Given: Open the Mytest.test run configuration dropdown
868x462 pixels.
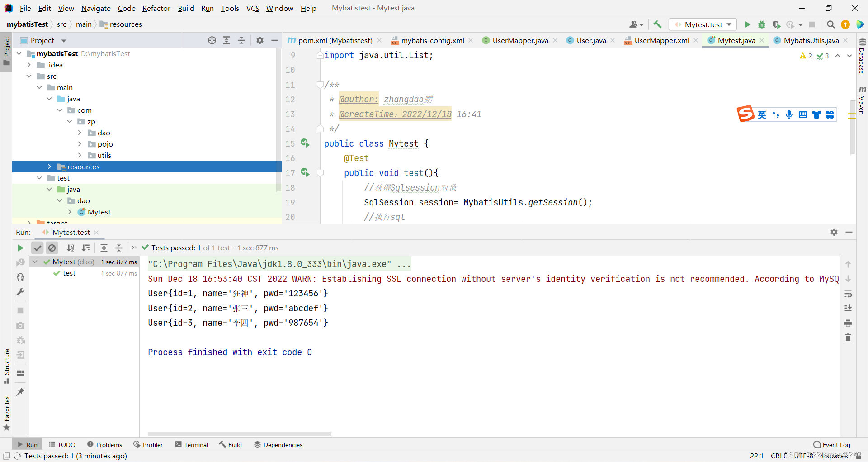Looking at the screenshot, I should pyautogui.click(x=703, y=24).
